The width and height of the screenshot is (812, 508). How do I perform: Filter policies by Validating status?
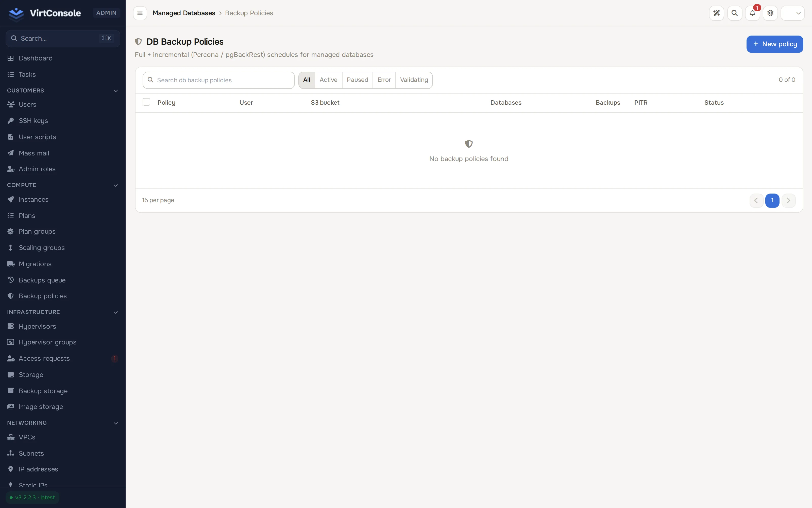pyautogui.click(x=414, y=80)
